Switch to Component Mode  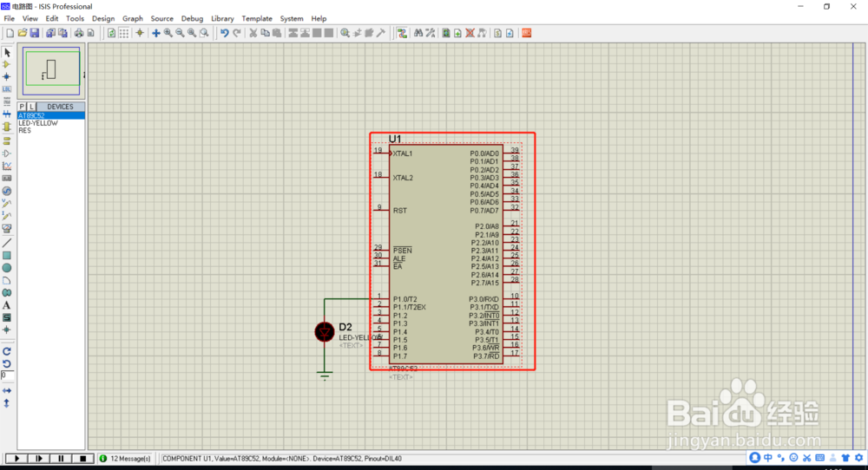(x=7, y=65)
